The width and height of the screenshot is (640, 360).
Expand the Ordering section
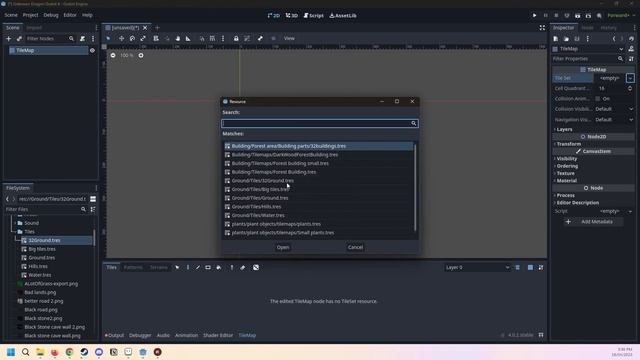coord(566,166)
